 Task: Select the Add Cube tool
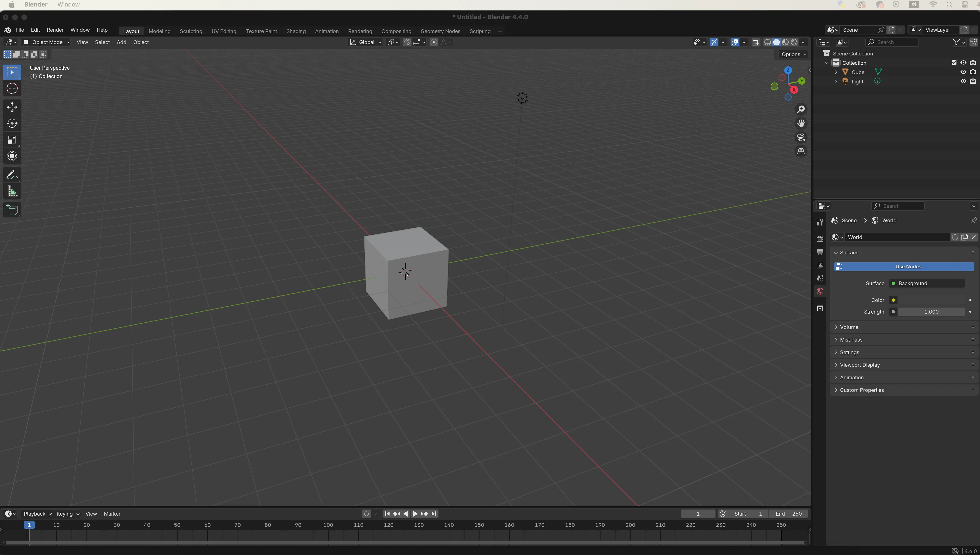[12, 210]
